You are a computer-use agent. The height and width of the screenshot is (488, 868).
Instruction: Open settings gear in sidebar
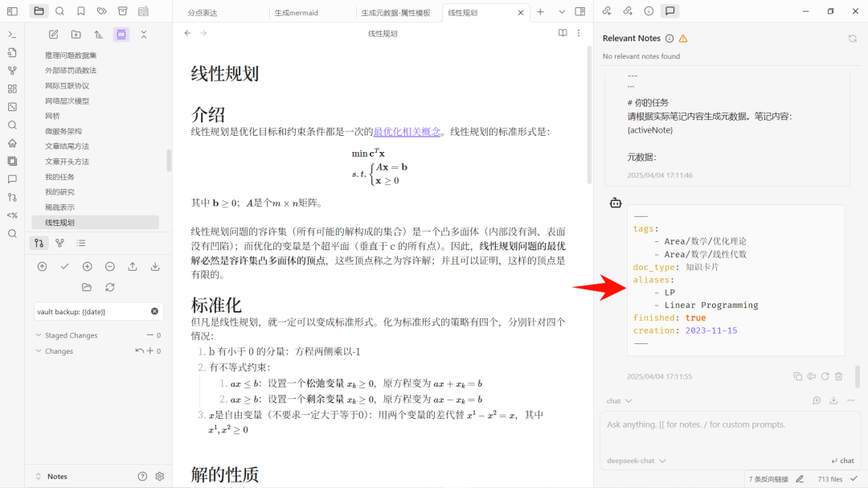160,477
